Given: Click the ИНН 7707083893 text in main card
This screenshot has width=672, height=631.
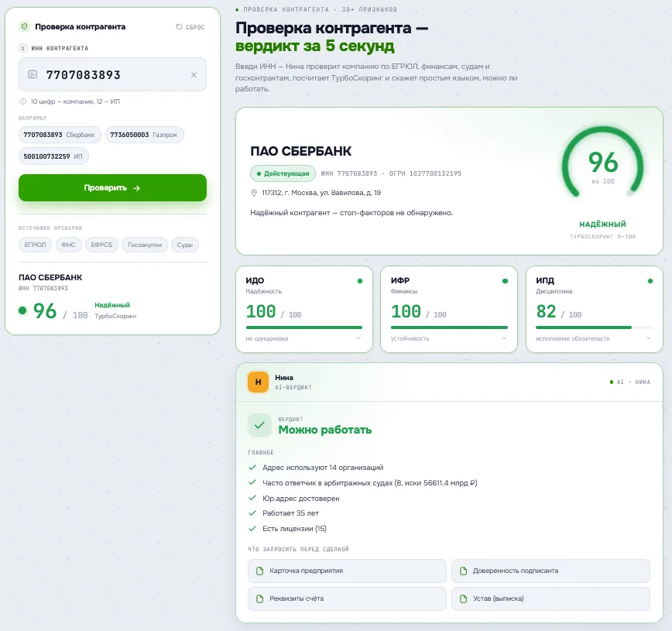Looking at the screenshot, I should tap(349, 173).
